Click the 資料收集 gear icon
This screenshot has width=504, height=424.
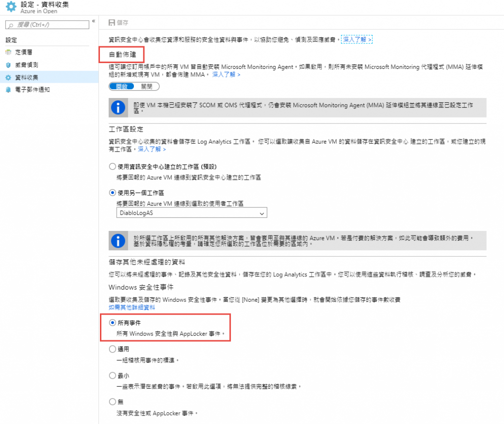click(8, 77)
